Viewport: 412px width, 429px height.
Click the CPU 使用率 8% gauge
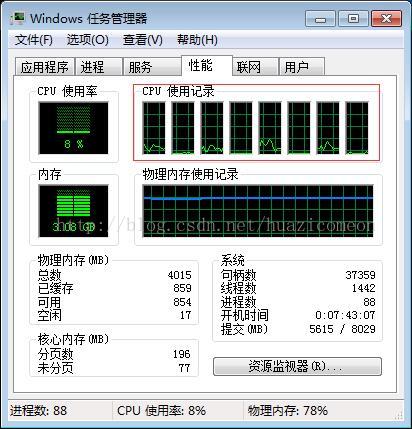click(73, 128)
